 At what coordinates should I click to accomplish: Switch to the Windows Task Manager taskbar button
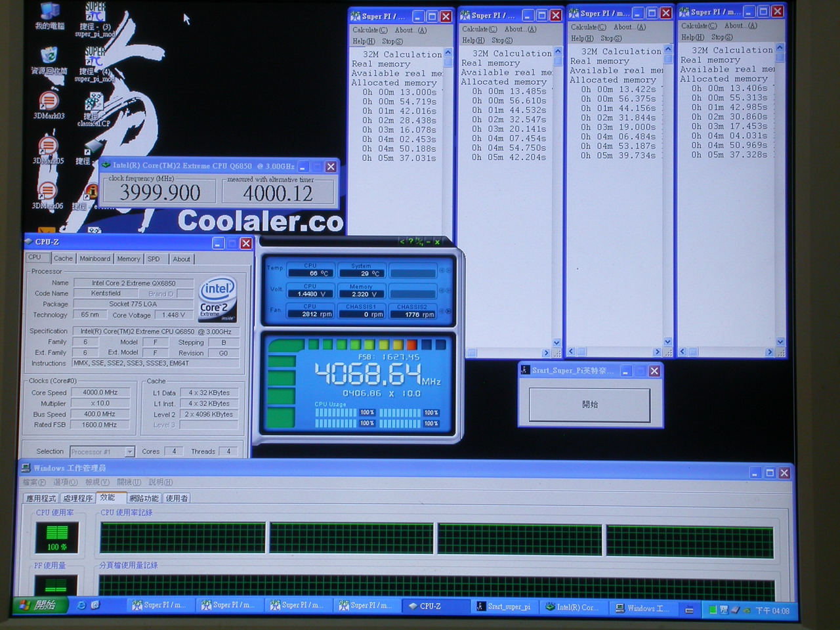click(643, 609)
